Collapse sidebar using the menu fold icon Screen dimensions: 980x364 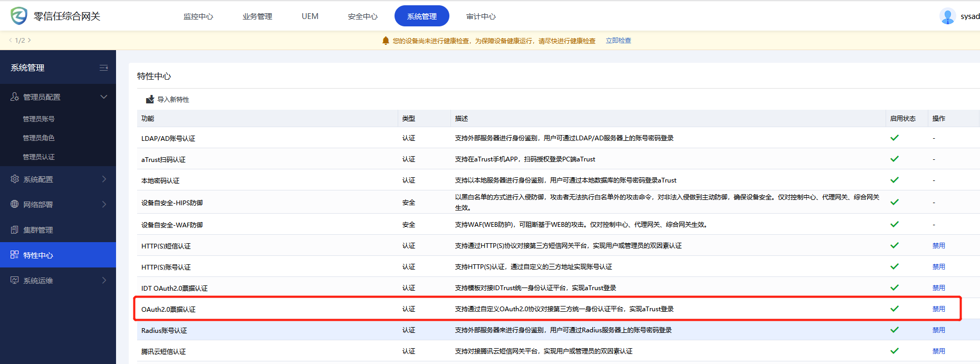point(103,68)
